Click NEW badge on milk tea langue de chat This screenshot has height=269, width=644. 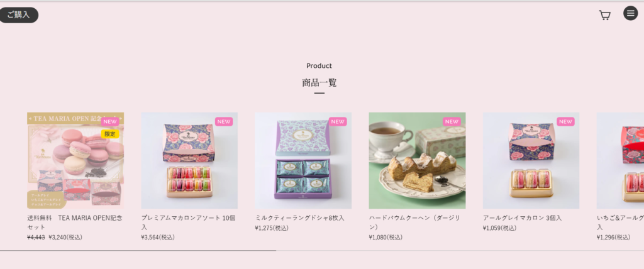click(x=338, y=121)
